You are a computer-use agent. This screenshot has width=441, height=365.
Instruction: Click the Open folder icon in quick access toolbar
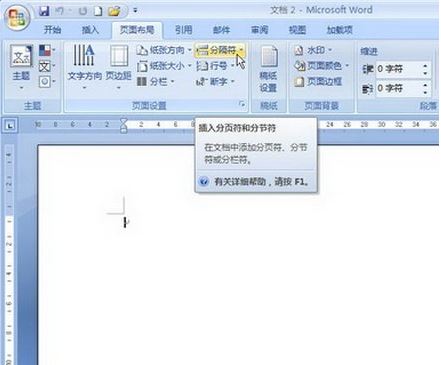[114, 11]
